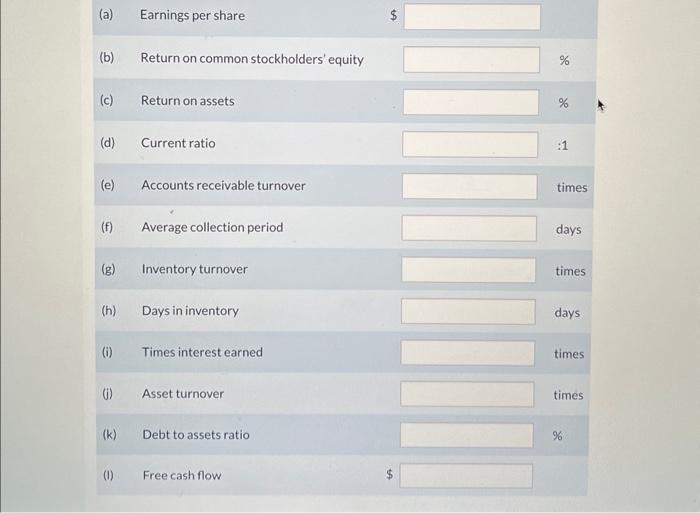
Task: Click the Debt to assets ratio label
Action: pos(196,434)
